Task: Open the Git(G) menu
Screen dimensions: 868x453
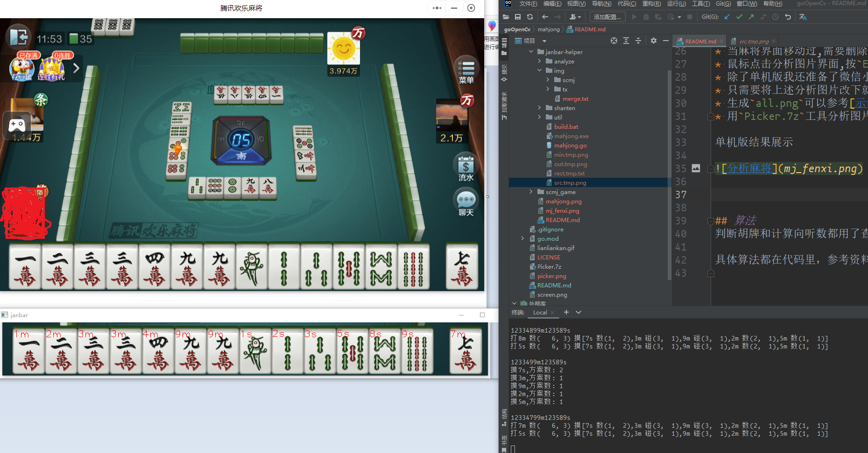Action: click(x=723, y=4)
